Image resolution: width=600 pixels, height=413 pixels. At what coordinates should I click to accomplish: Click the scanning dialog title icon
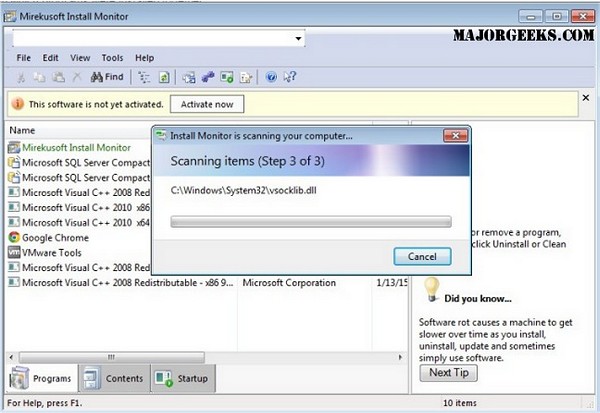point(161,135)
